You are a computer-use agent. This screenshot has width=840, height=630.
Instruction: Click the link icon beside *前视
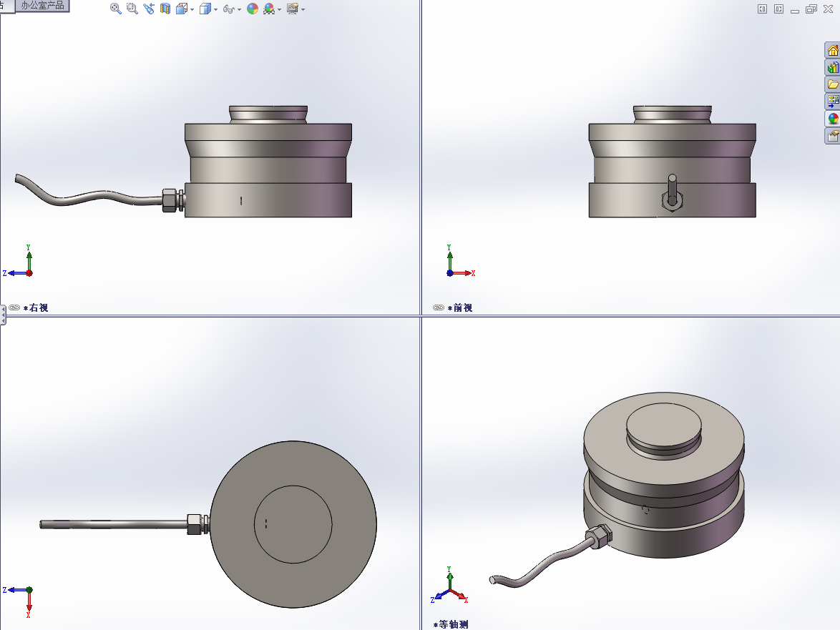439,307
